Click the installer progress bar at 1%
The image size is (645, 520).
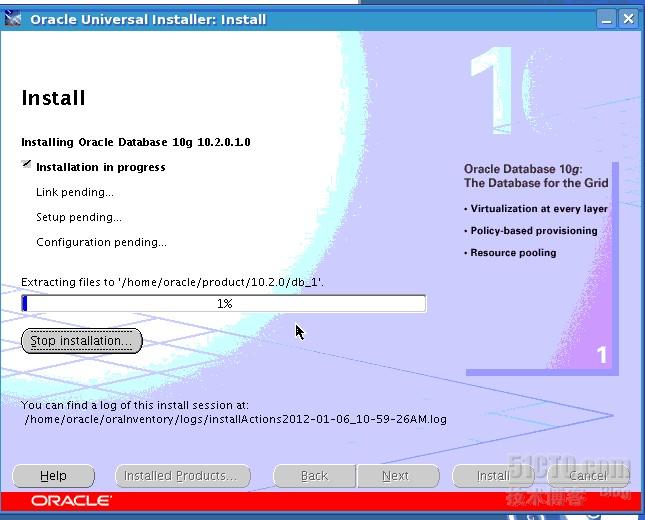[224, 304]
